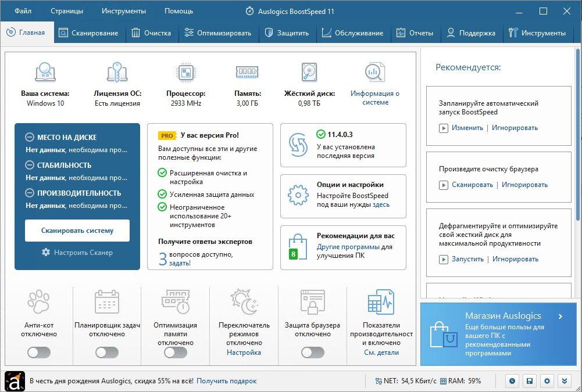Image resolution: width=582 pixels, height=392 pixels.
Task: Open the Инструменты menu in title bar
Action: [x=124, y=11]
